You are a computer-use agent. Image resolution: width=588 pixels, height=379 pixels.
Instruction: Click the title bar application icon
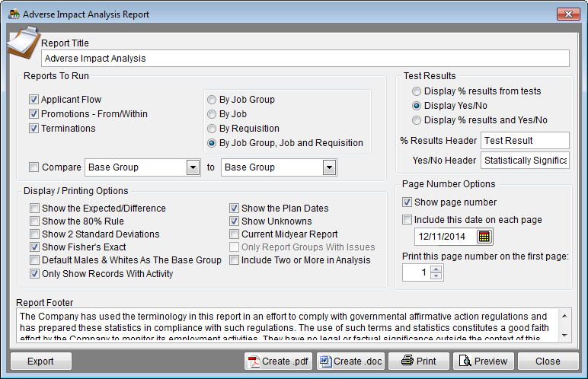pyautogui.click(x=14, y=14)
